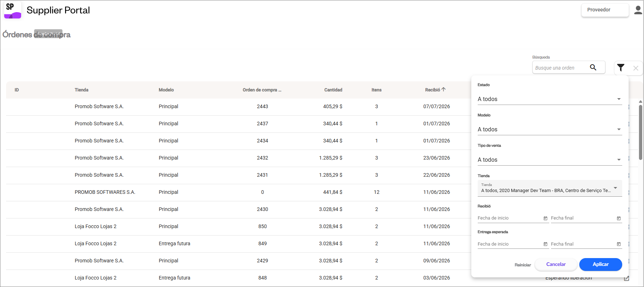Image resolution: width=644 pixels, height=287 pixels.
Task: Open calendar for Recibió Fecha final
Action: 619,218
